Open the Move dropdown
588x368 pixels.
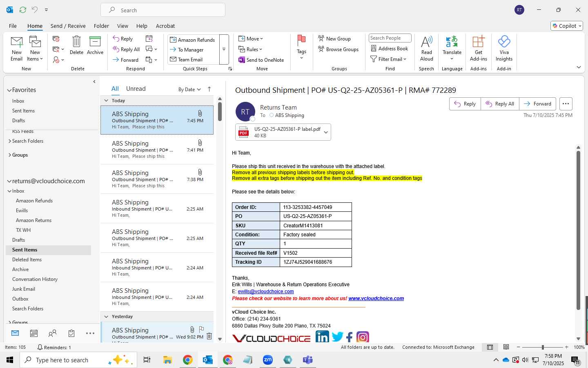(x=251, y=39)
